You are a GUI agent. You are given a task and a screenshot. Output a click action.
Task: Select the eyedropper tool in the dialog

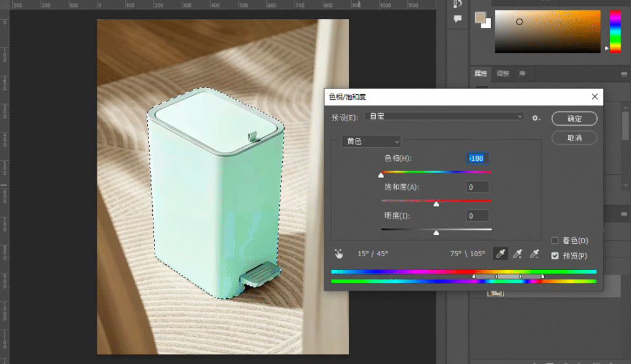point(500,254)
